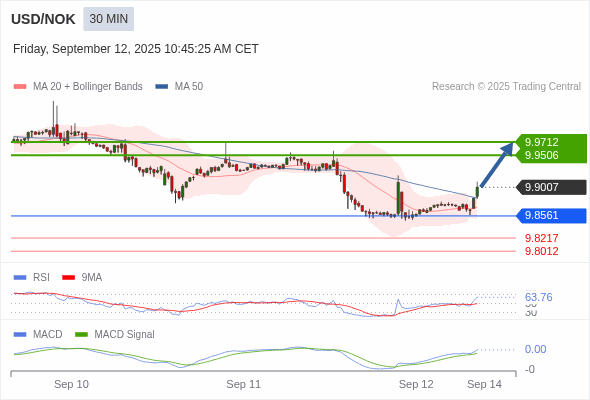Click the Sep 11 date axis marker
This screenshot has height=400, width=590.
click(243, 384)
